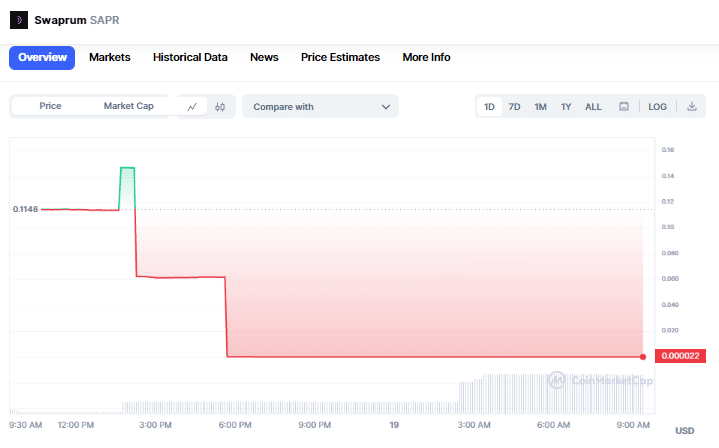Click the 3:00 AM axis label
This screenshot has width=719, height=448.
click(x=474, y=425)
